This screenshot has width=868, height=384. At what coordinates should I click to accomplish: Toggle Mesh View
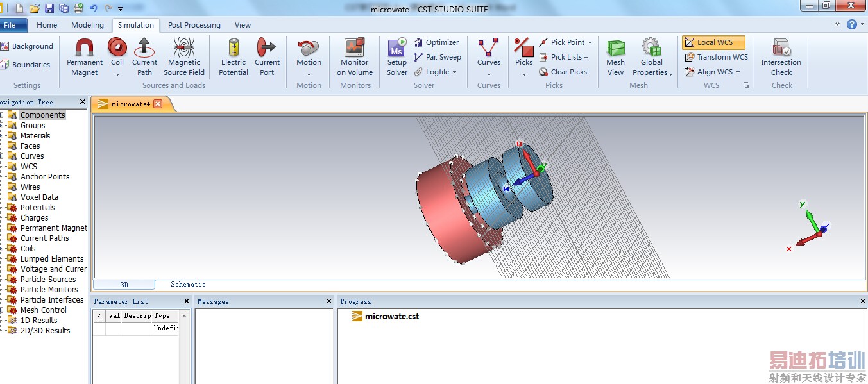616,57
